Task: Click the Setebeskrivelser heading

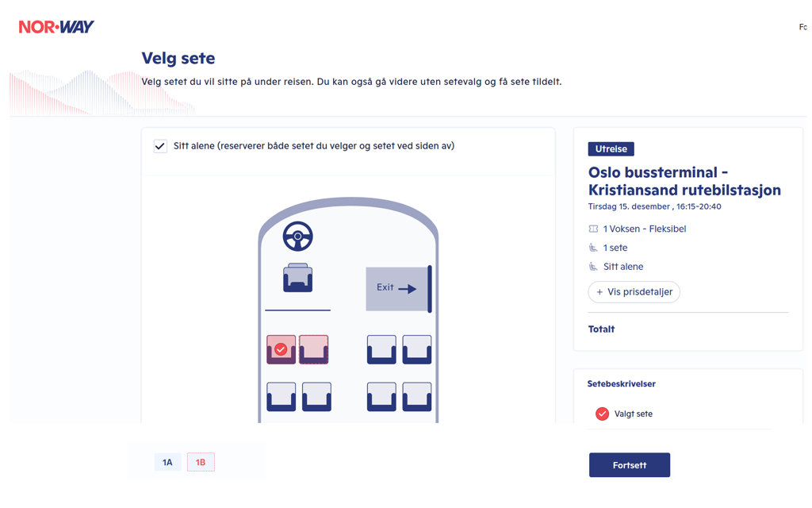Action: [621, 383]
